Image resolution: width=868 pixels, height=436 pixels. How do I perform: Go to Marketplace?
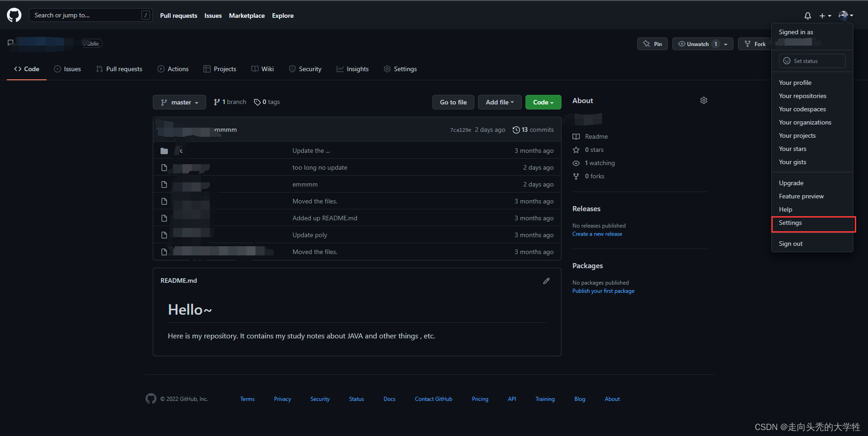(x=247, y=16)
